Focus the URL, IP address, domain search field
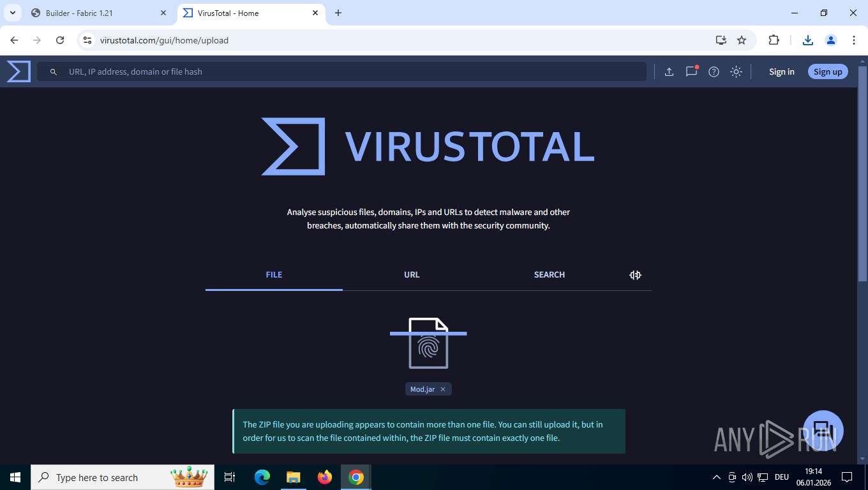Image resolution: width=868 pixels, height=490 pixels. point(341,71)
